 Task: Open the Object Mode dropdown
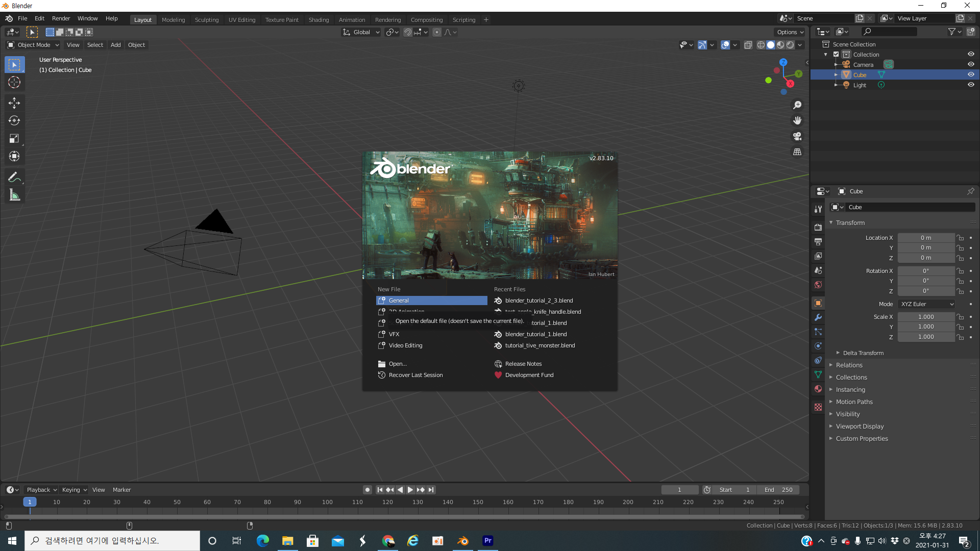(x=34, y=45)
